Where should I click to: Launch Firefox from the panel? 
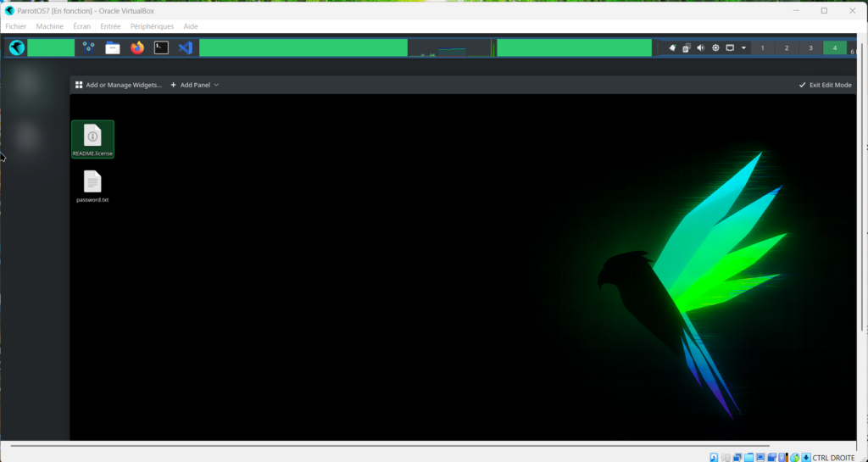tap(137, 48)
